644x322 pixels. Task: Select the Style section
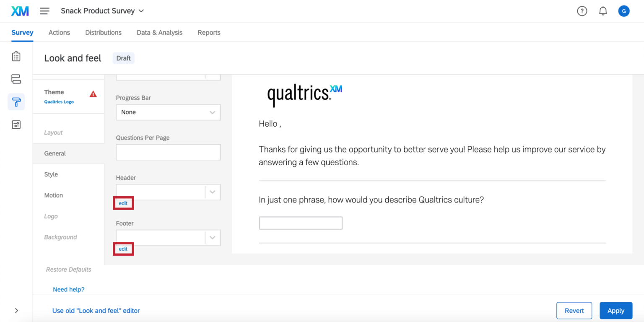tap(51, 174)
